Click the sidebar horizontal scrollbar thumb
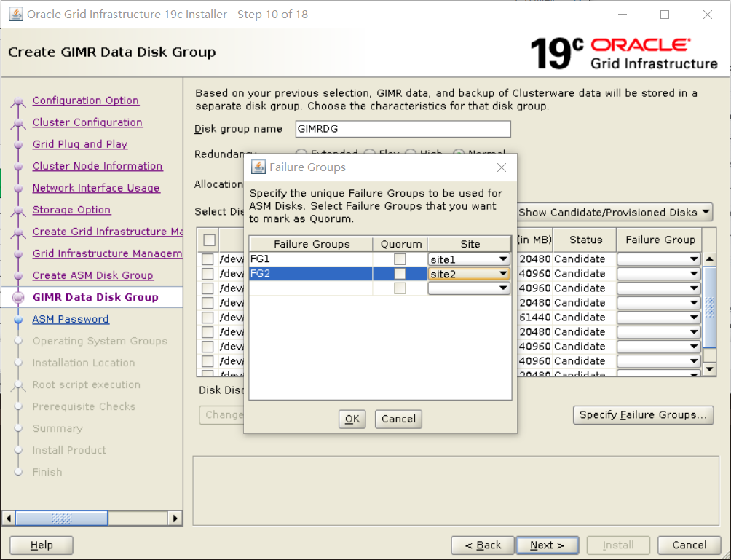The height and width of the screenshot is (560, 731). pos(62,518)
